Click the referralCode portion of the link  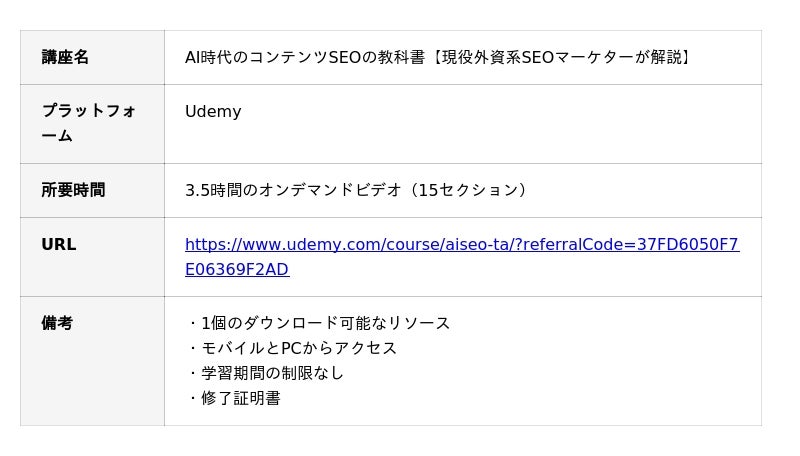576,244
